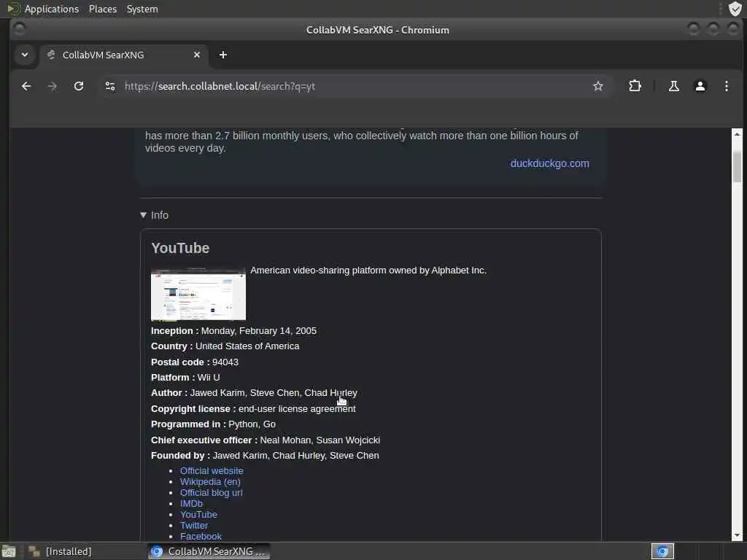Open the IMDb link
Viewport: 747px width, 560px height.
tap(191, 503)
